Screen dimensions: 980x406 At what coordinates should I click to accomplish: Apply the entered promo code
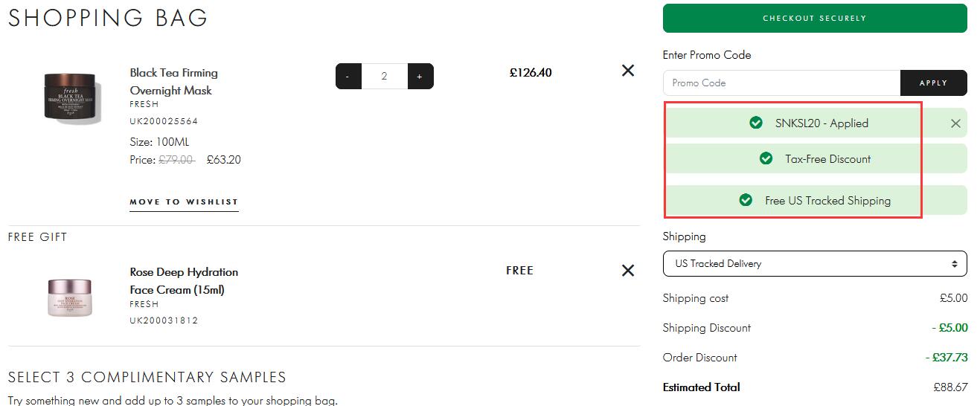pos(933,83)
